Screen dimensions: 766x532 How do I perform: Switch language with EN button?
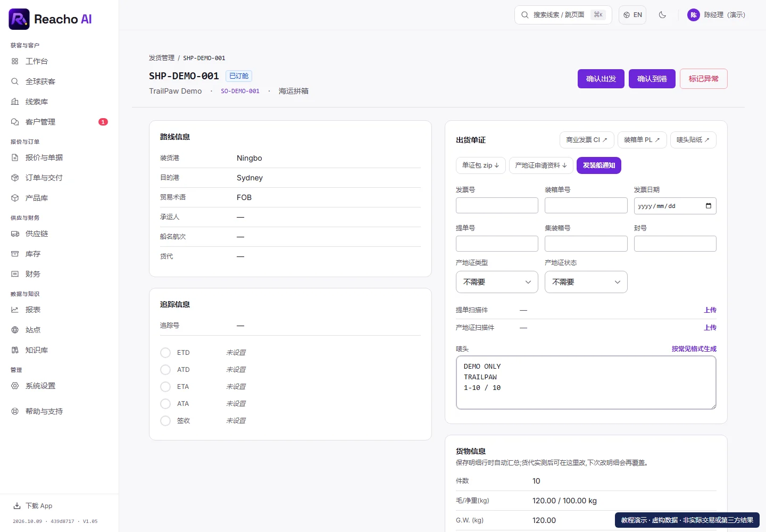click(x=632, y=15)
